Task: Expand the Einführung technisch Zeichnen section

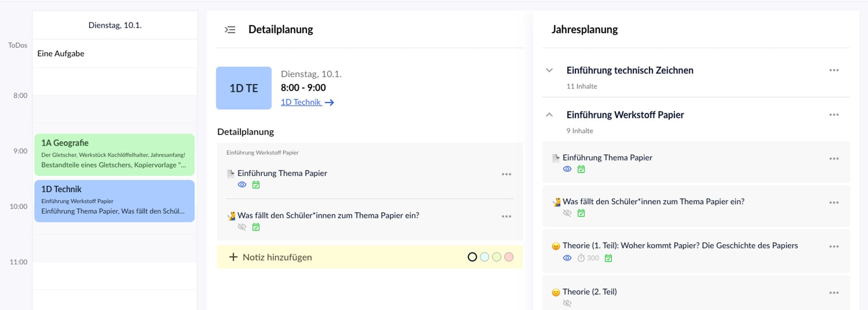Action: pyautogui.click(x=549, y=70)
